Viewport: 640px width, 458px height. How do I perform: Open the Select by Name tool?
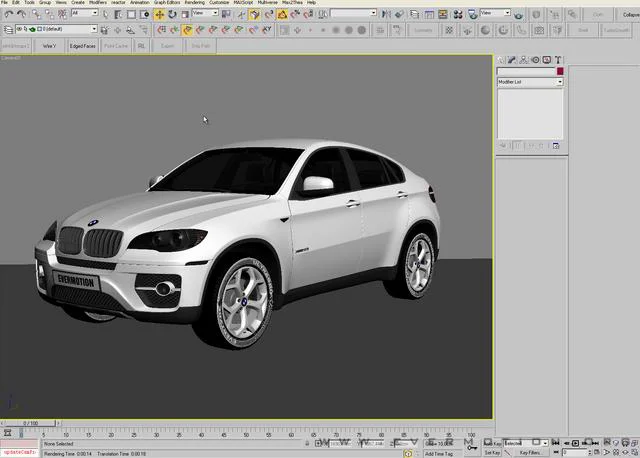tap(118, 15)
